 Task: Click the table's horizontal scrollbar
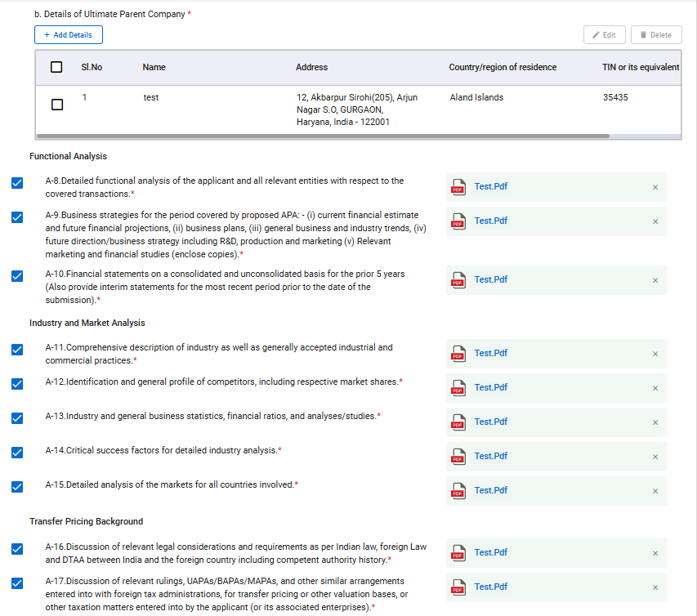327,136
